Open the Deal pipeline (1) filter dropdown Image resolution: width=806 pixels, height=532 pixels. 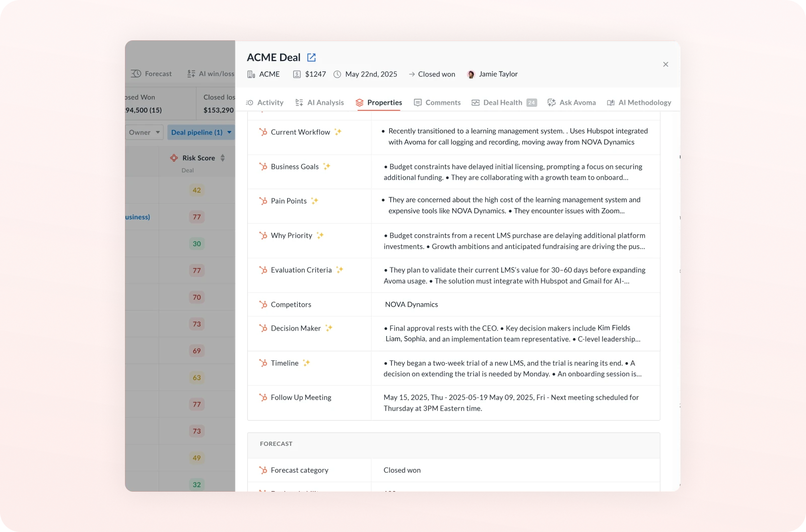pos(201,132)
